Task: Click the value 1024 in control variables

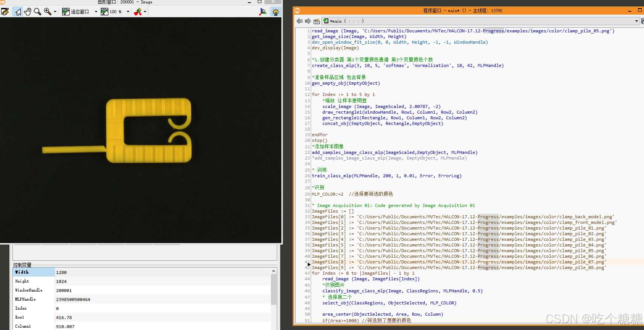Action: pyautogui.click(x=61, y=281)
